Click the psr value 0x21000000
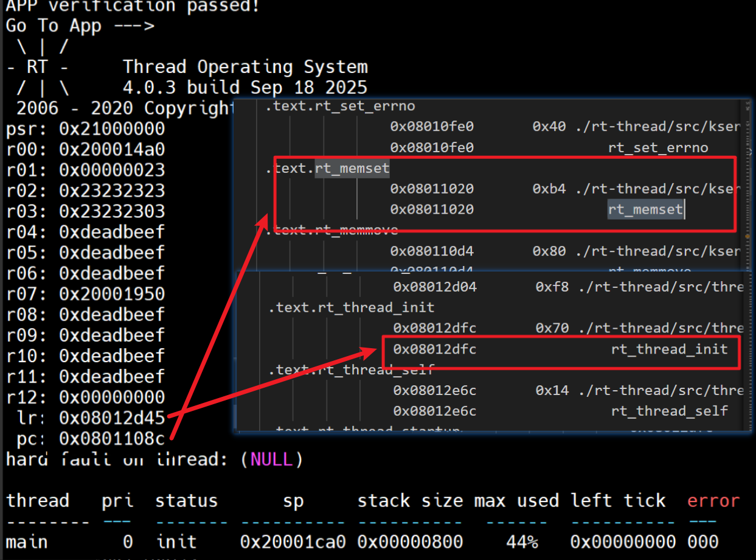The width and height of the screenshot is (756, 560). pyautogui.click(x=112, y=129)
